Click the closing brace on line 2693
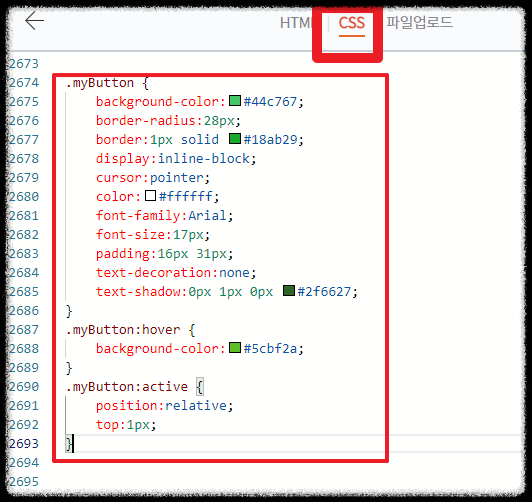The width and height of the screenshot is (532, 502). tap(69, 444)
